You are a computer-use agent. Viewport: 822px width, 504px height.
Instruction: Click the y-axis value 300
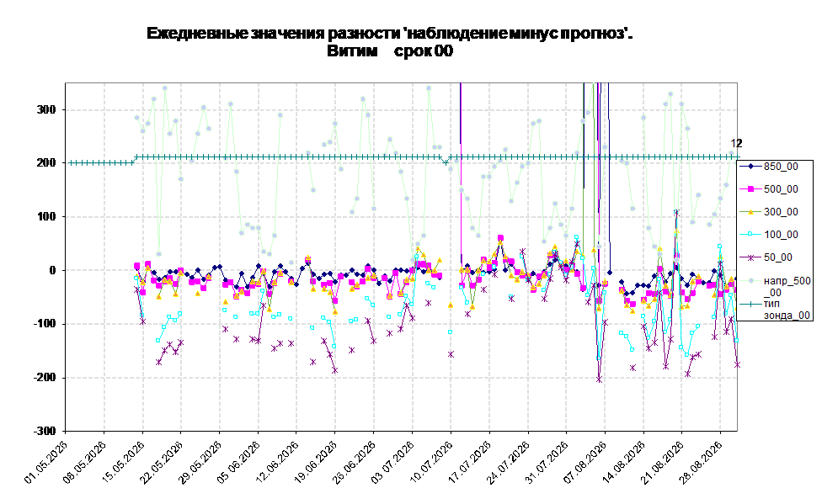[45, 110]
